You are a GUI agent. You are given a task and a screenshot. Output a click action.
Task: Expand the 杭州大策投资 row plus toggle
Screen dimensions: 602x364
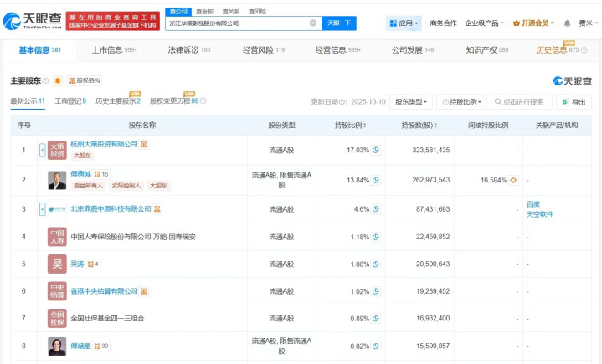click(x=43, y=151)
